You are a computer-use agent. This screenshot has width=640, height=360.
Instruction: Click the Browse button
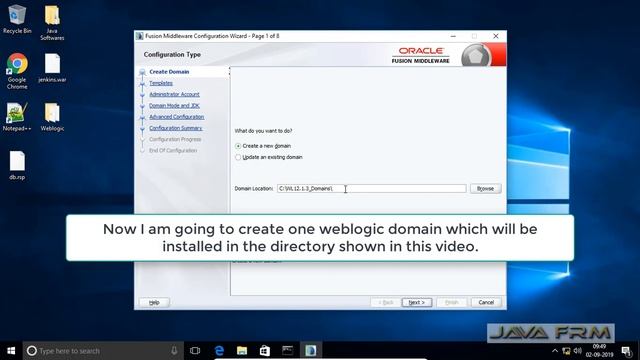(485, 189)
